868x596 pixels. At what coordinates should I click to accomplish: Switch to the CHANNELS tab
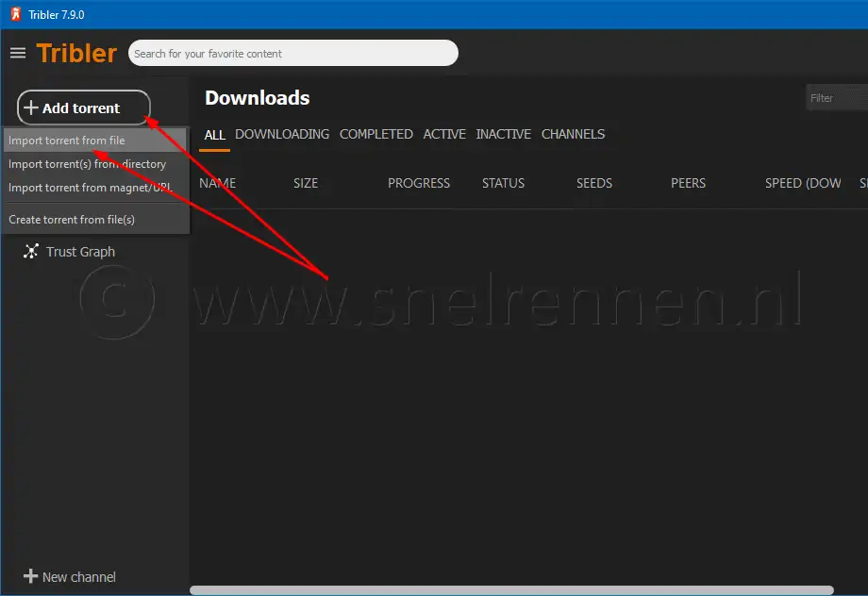573,135
